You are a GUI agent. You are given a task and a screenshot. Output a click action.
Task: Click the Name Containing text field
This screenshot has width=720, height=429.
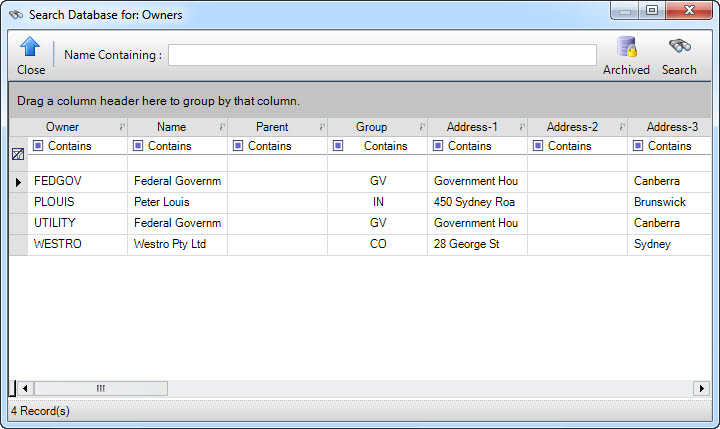coord(382,55)
